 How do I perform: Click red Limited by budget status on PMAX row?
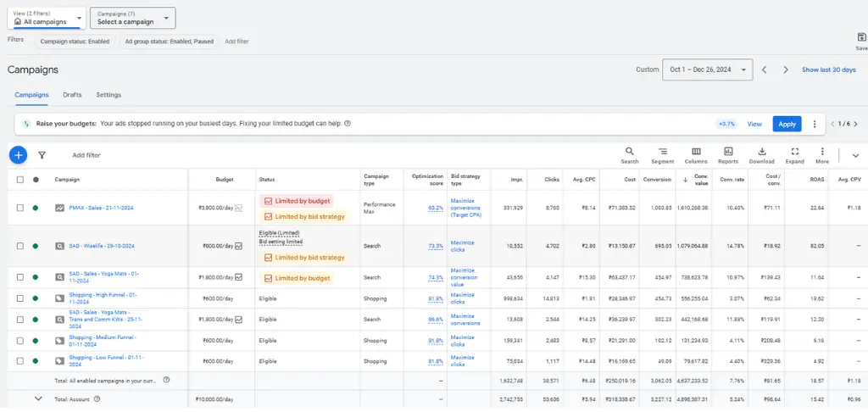coord(297,200)
